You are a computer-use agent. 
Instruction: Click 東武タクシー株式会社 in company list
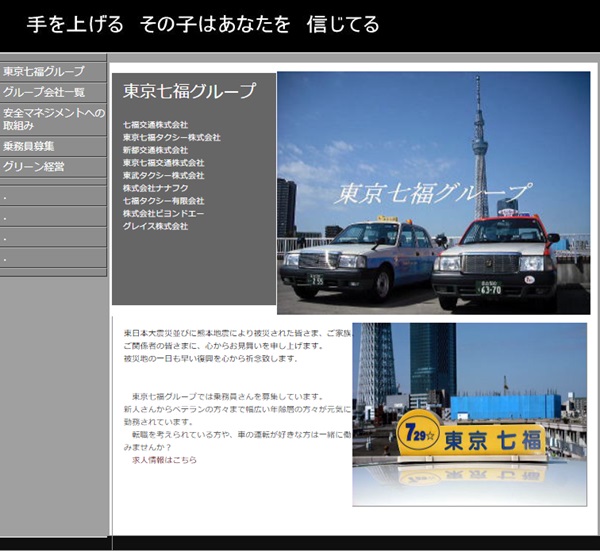163,176
